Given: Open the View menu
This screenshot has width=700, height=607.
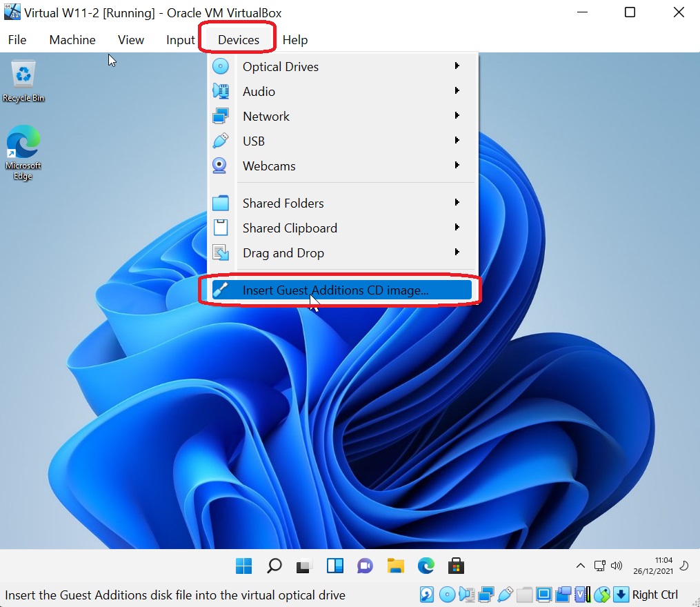Looking at the screenshot, I should (131, 40).
